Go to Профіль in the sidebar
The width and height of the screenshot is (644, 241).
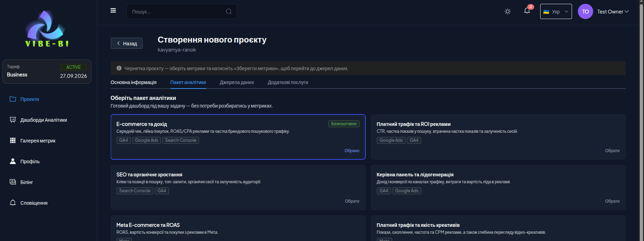[x=30, y=161]
